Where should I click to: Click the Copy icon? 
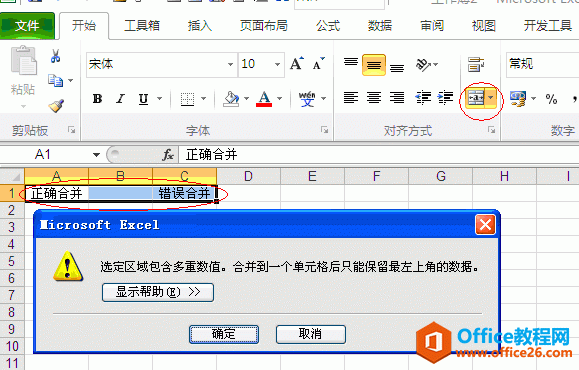55,80
